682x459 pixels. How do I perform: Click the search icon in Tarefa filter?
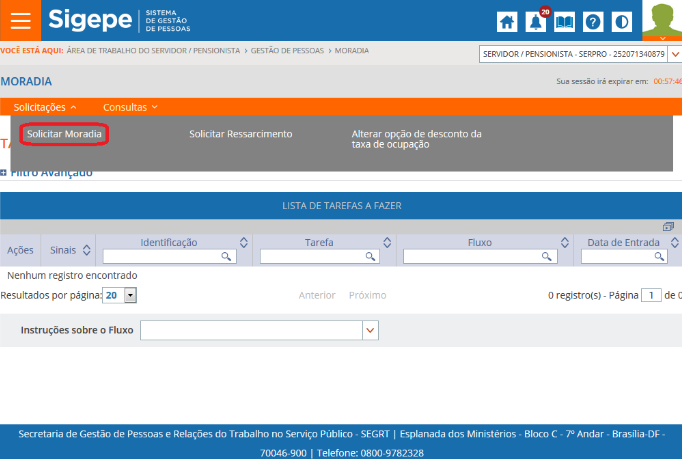pos(371,257)
